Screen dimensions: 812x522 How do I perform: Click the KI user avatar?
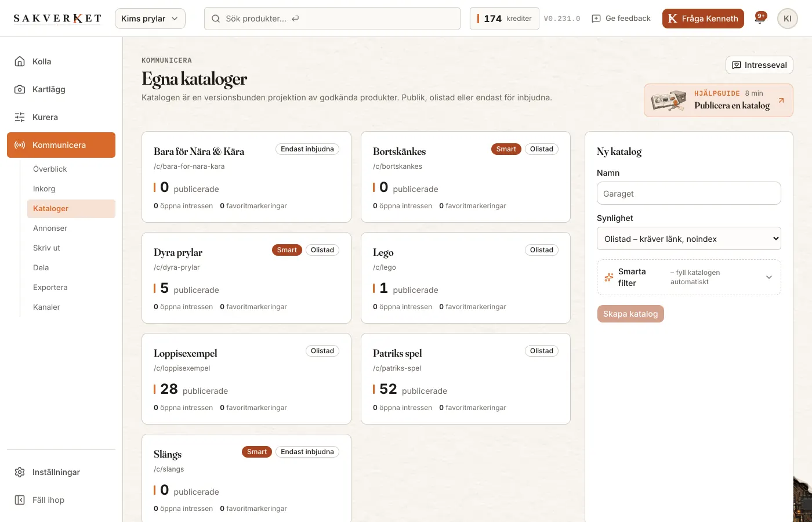point(788,19)
